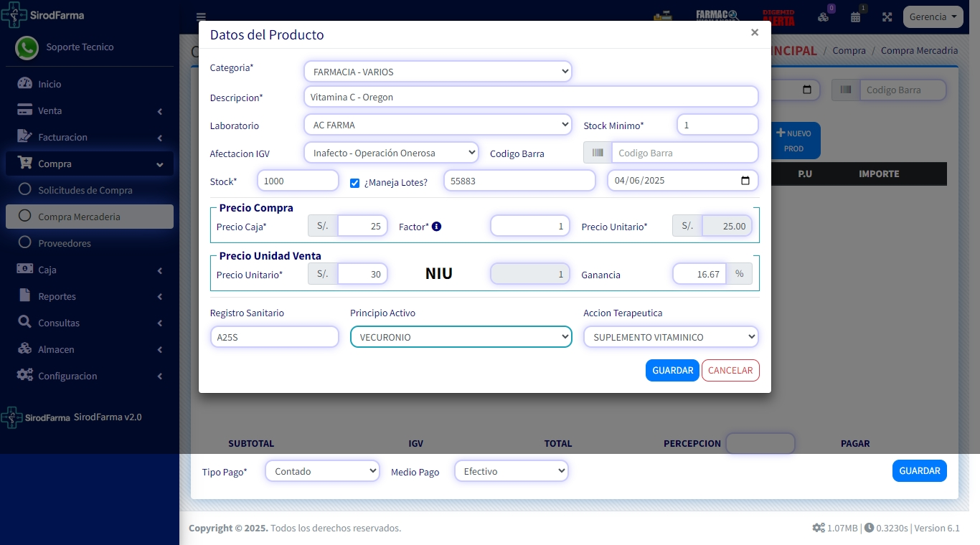980x545 pixels.
Task: Click the CANCELAR button
Action: pos(730,371)
